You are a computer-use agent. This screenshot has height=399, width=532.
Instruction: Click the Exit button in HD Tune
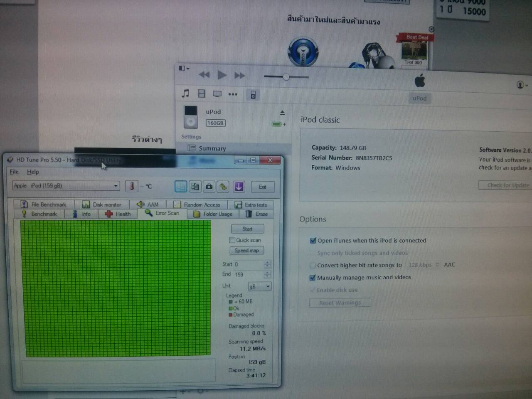coord(263,187)
